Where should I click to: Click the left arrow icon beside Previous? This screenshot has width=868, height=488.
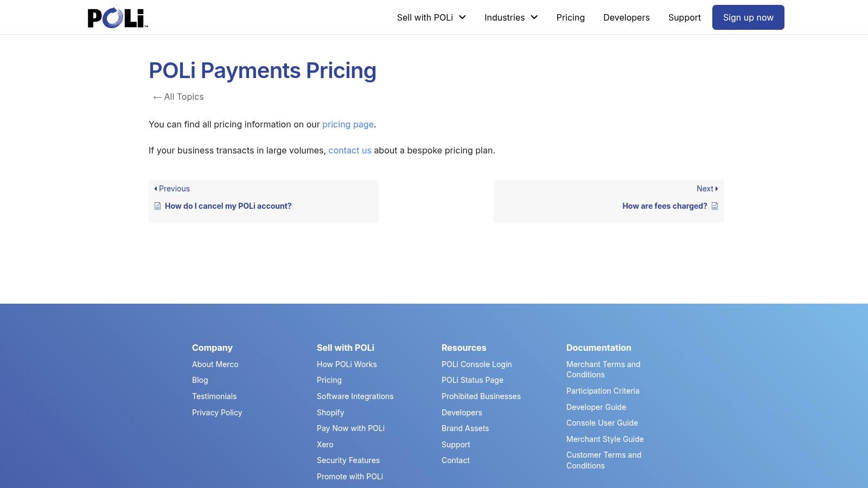[156, 189]
